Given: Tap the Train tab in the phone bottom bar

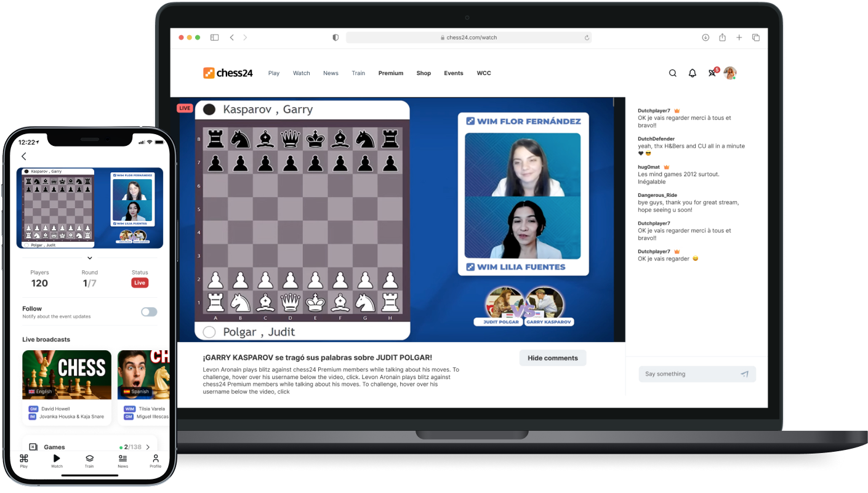Looking at the screenshot, I should pos(89,461).
